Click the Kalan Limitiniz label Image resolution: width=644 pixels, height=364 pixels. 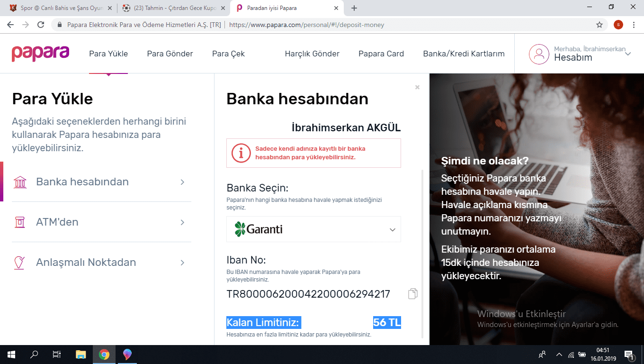263,323
